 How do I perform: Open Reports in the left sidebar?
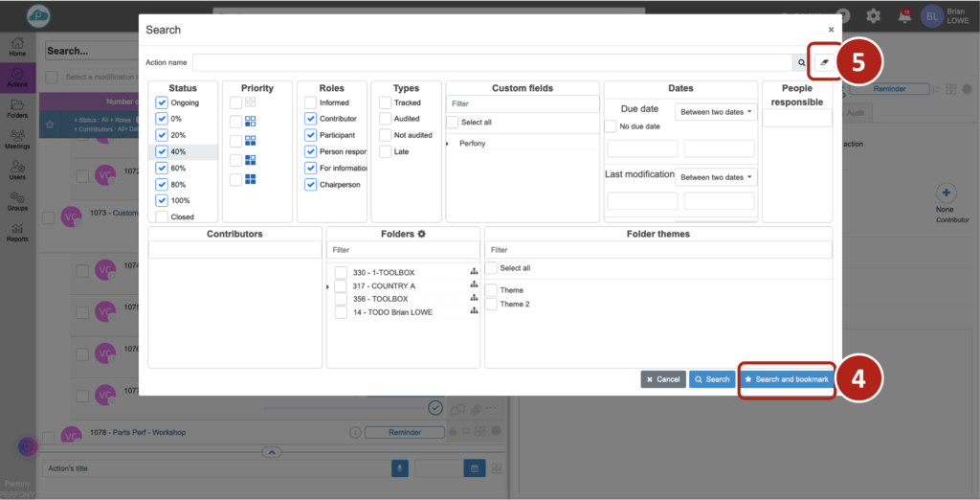pyautogui.click(x=17, y=233)
